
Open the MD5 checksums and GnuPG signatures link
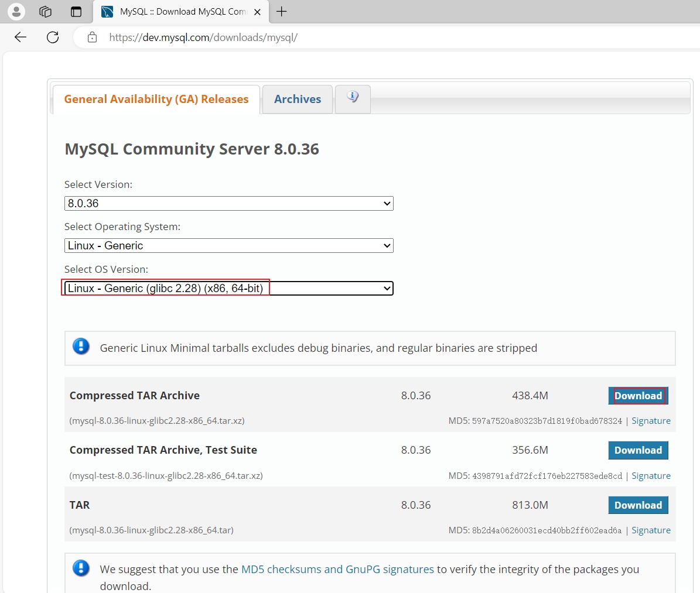click(337, 570)
